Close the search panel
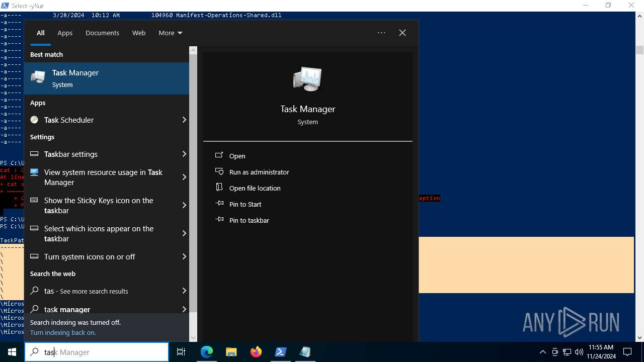The height and width of the screenshot is (362, 644). [x=403, y=33]
